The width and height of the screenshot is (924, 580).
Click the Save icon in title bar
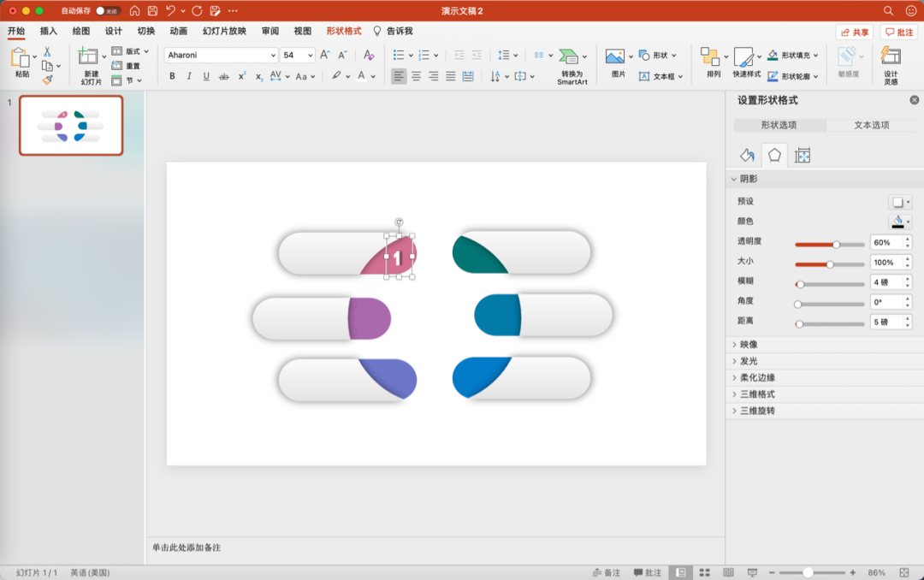(152, 11)
